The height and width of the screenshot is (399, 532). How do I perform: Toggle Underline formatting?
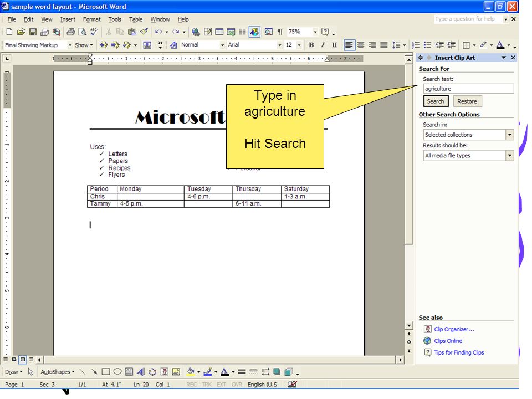click(334, 45)
